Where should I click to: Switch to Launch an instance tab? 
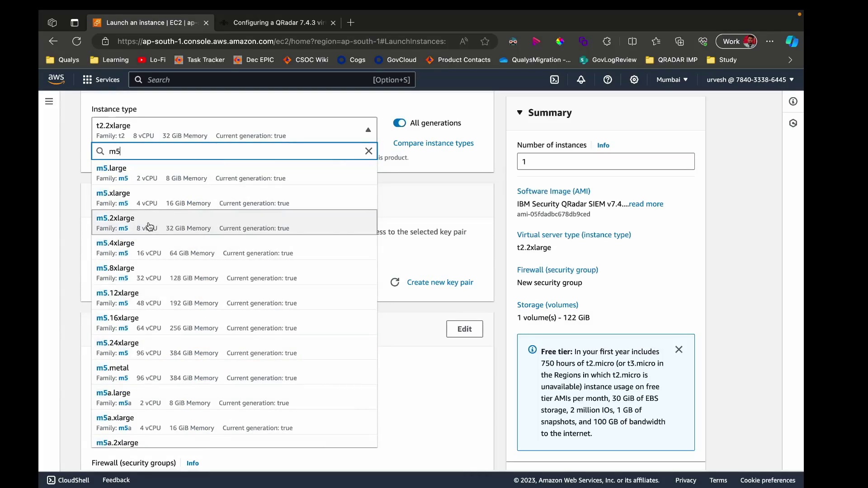click(151, 23)
